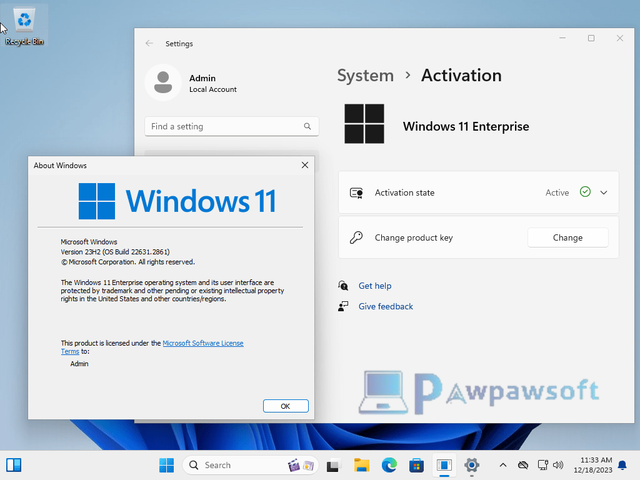Open the Start menu
This screenshot has height=480, width=640.
(x=167, y=465)
